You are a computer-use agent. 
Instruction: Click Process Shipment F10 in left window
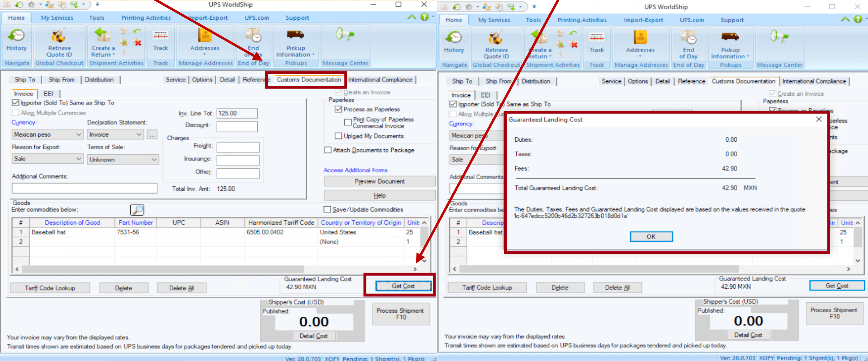click(x=400, y=314)
